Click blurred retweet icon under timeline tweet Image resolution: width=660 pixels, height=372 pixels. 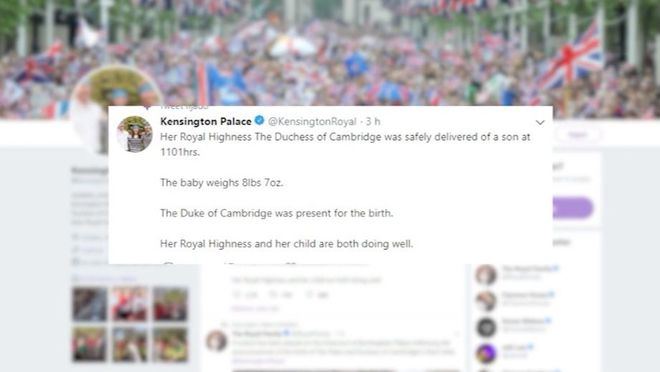(x=274, y=295)
